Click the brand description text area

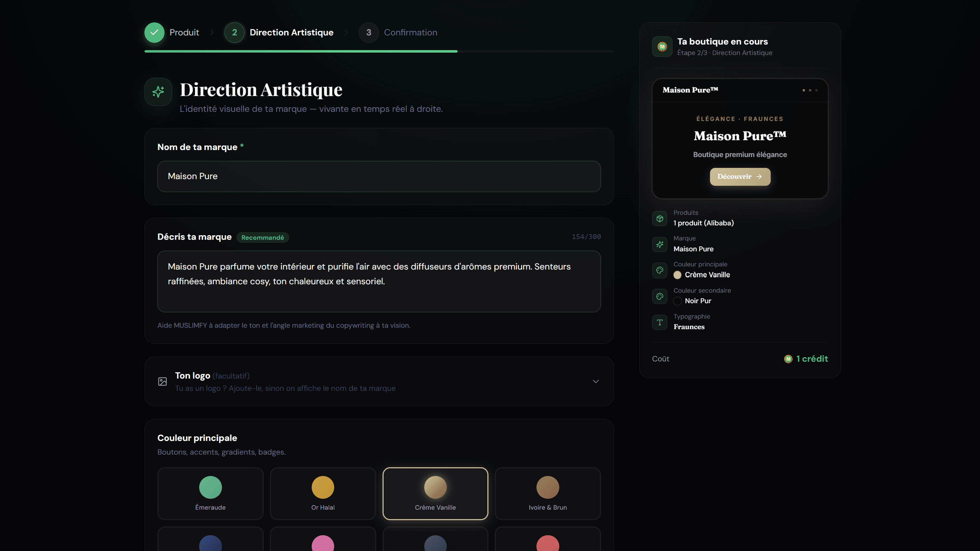[x=379, y=281]
